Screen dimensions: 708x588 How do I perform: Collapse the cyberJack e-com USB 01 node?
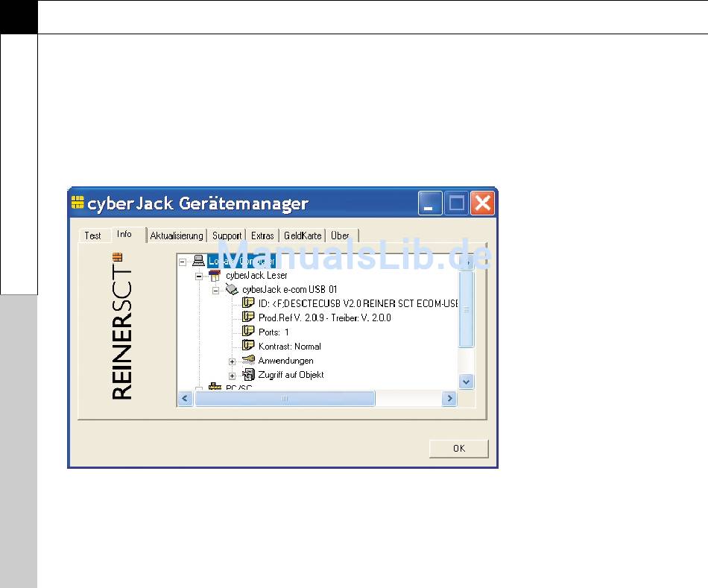(x=216, y=291)
